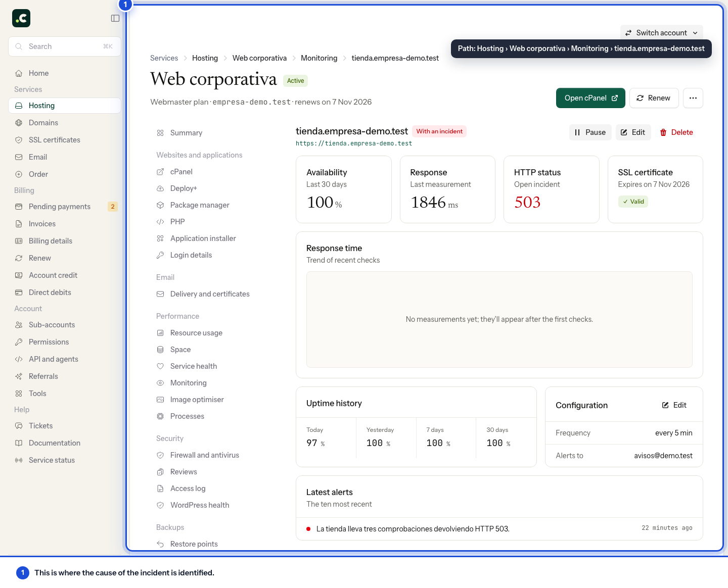
Task: Open Tickets via its chat icon
Action: (x=19, y=426)
